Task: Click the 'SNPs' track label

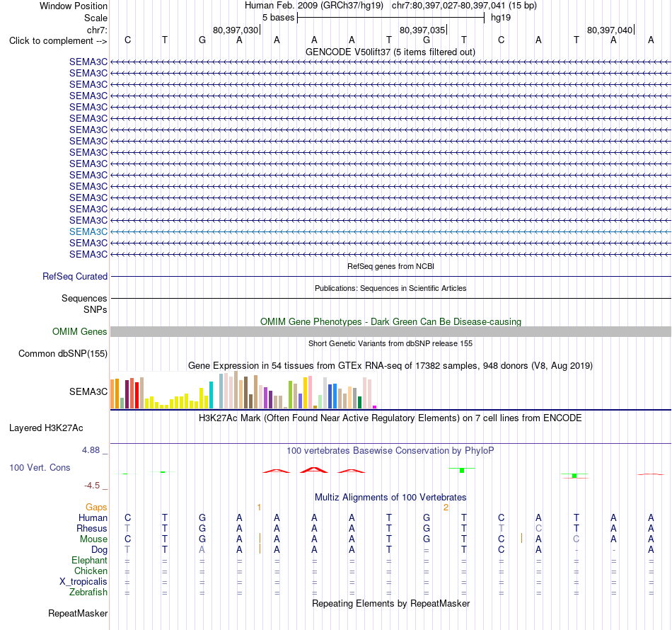Action: pyautogui.click(x=95, y=309)
